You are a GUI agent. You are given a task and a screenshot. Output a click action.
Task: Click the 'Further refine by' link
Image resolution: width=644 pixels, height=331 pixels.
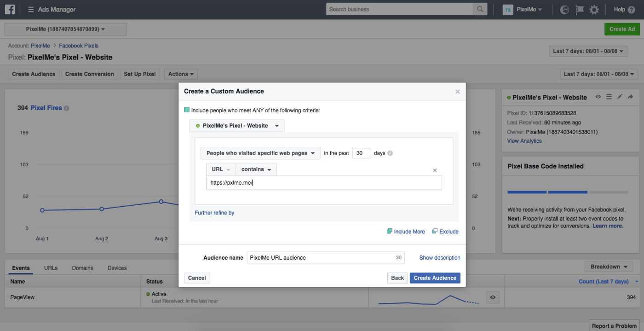pyautogui.click(x=214, y=213)
